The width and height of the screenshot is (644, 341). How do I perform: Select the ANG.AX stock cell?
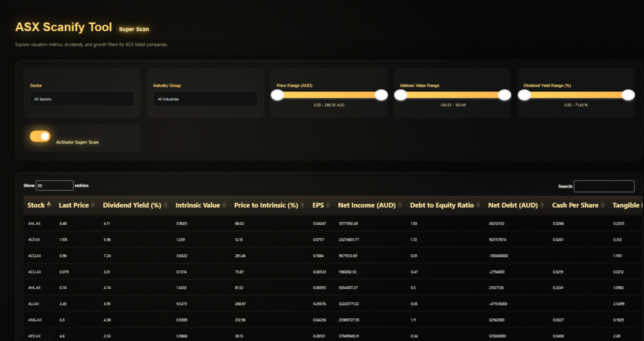pos(35,320)
